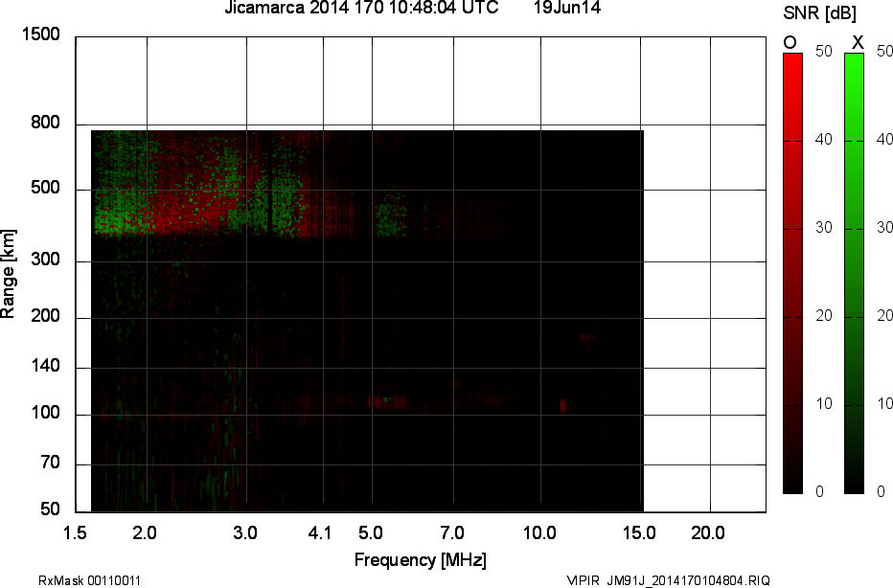Click the Frequency [MHz] axis label

[x=421, y=559]
